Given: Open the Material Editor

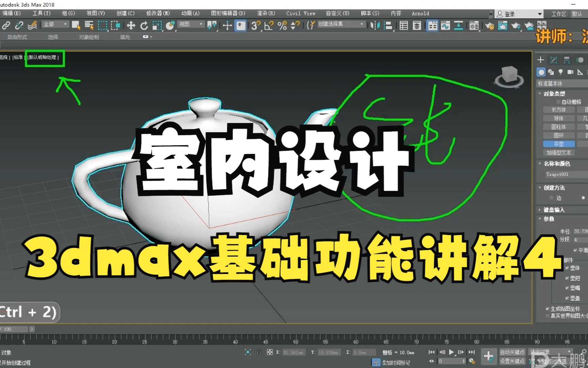Looking at the screenshot, I should (474, 25).
